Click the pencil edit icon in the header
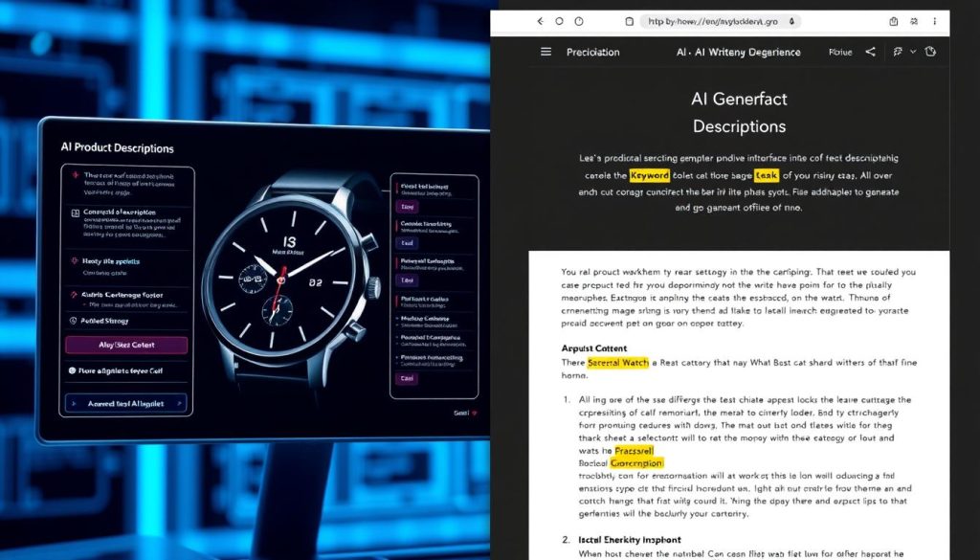Screen dimensions: 980x560 tap(897, 52)
